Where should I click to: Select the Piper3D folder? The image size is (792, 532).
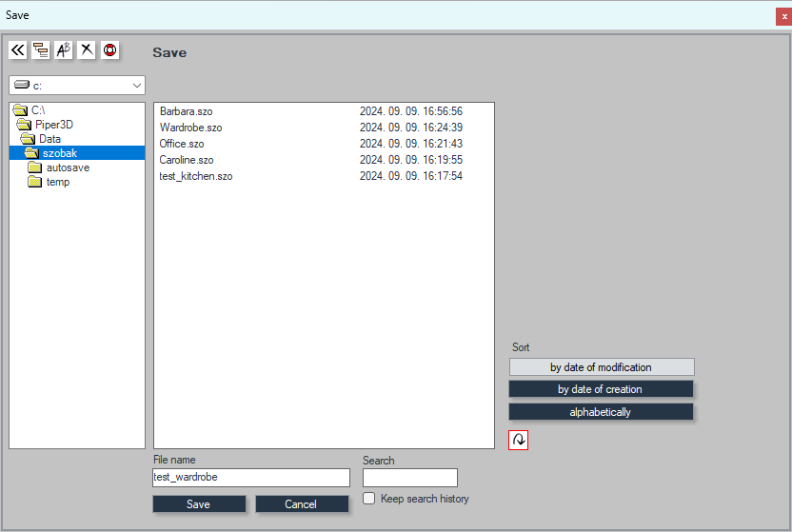coord(53,124)
